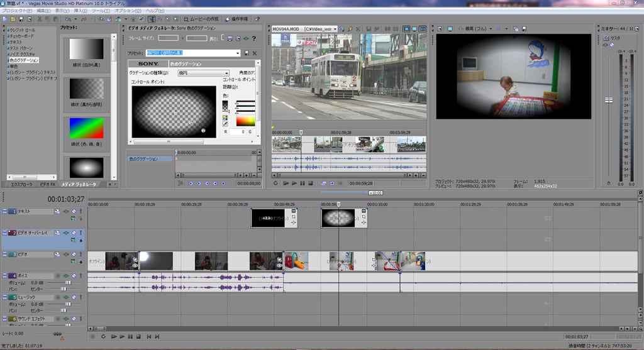The height and width of the screenshot is (350, 644).
Task: Switch to the ビデオ FX tab
Action: click(48, 185)
